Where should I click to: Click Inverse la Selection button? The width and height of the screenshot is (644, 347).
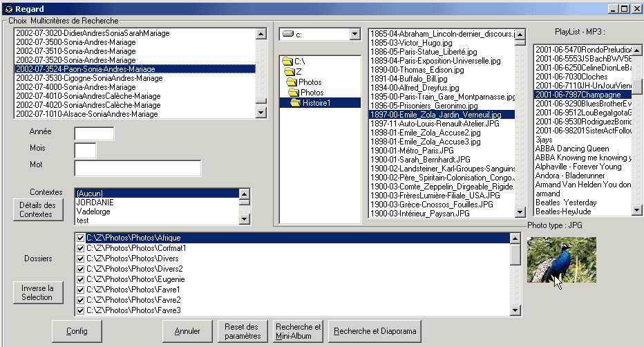pyautogui.click(x=37, y=292)
